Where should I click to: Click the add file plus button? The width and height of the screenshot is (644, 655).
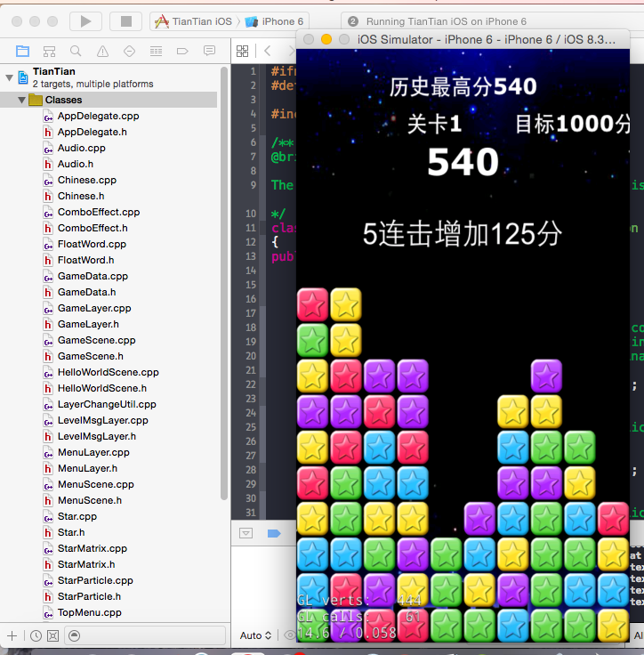click(12, 635)
